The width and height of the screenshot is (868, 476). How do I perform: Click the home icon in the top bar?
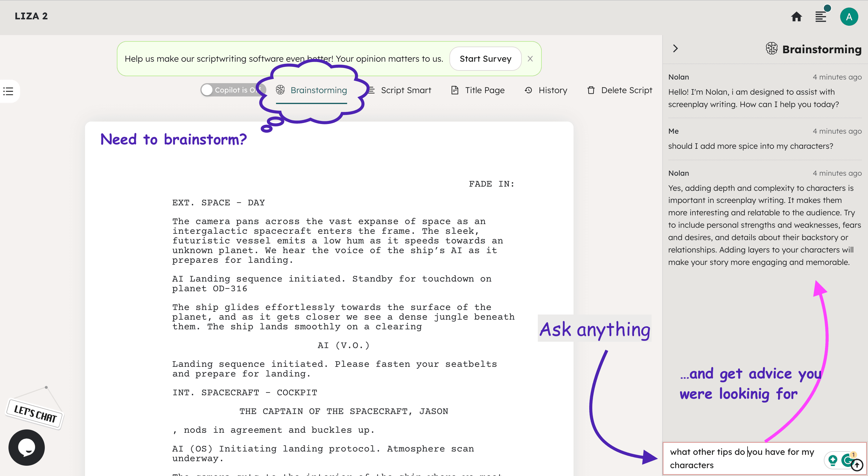click(x=796, y=16)
